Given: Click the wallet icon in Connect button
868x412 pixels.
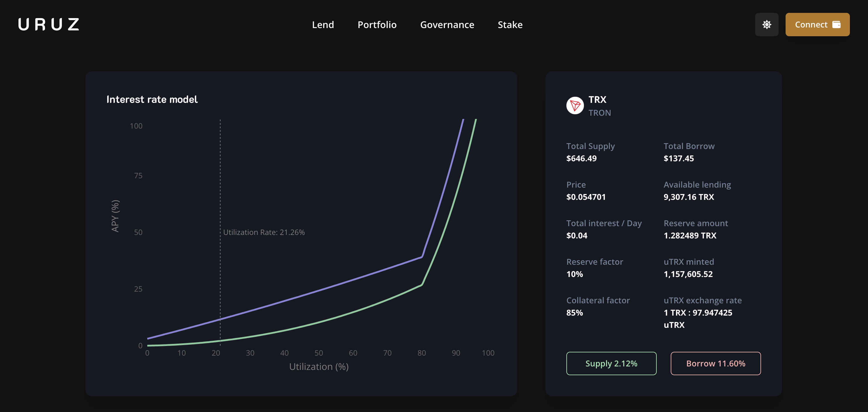Looking at the screenshot, I should (836, 25).
